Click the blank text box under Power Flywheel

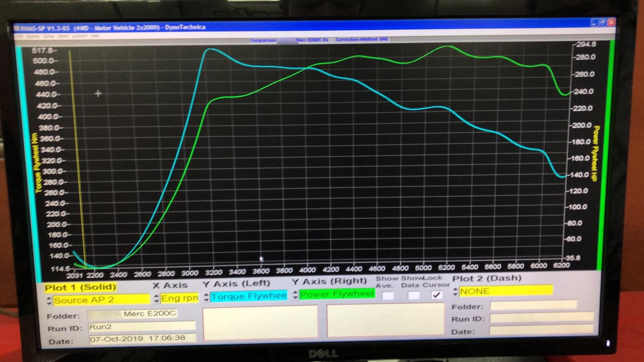pyautogui.click(x=386, y=321)
